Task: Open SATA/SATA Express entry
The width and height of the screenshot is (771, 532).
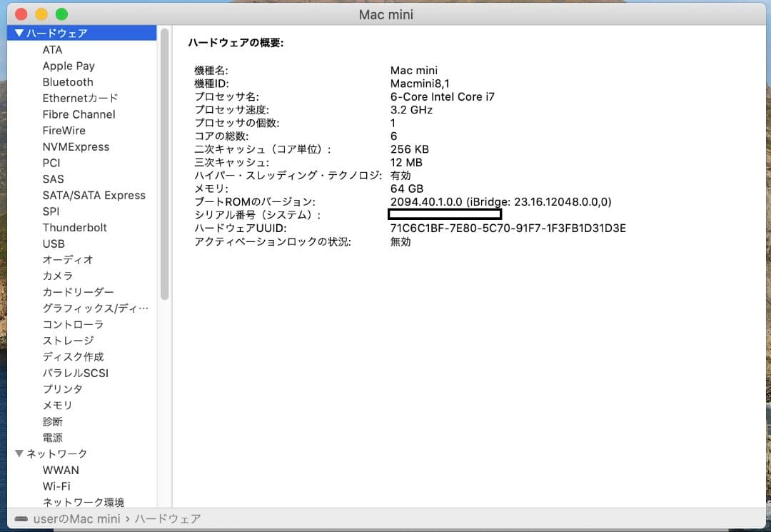Action: pos(94,195)
